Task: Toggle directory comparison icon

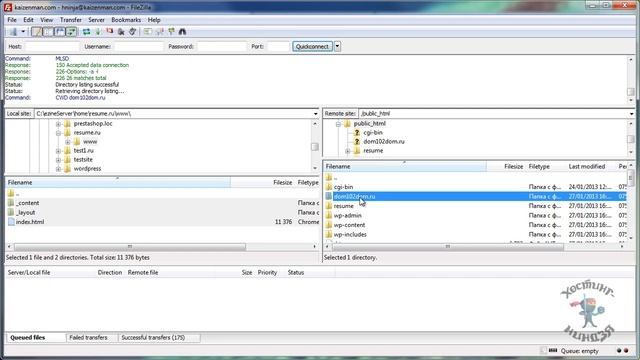Action: click(x=159, y=31)
